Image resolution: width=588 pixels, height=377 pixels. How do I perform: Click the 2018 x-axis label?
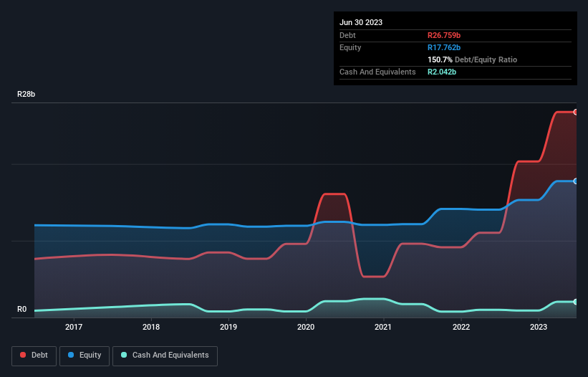tap(151, 327)
